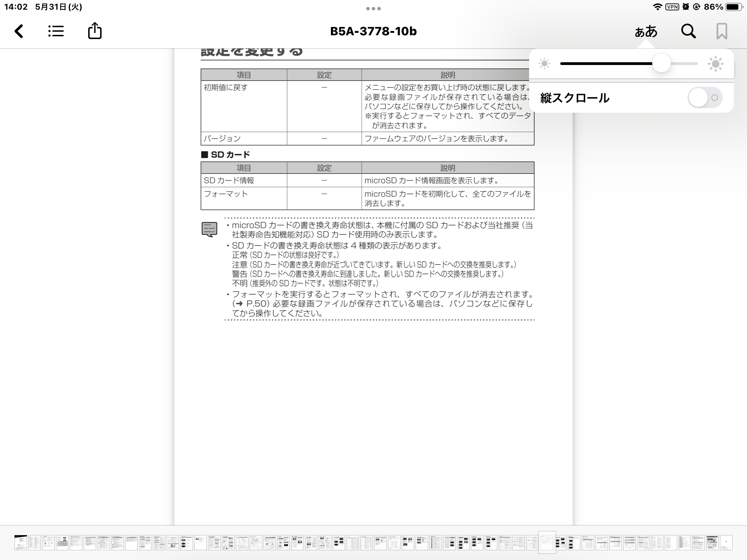This screenshot has height=560, width=747.
Task: Tap the back chevron arrow
Action: [19, 31]
